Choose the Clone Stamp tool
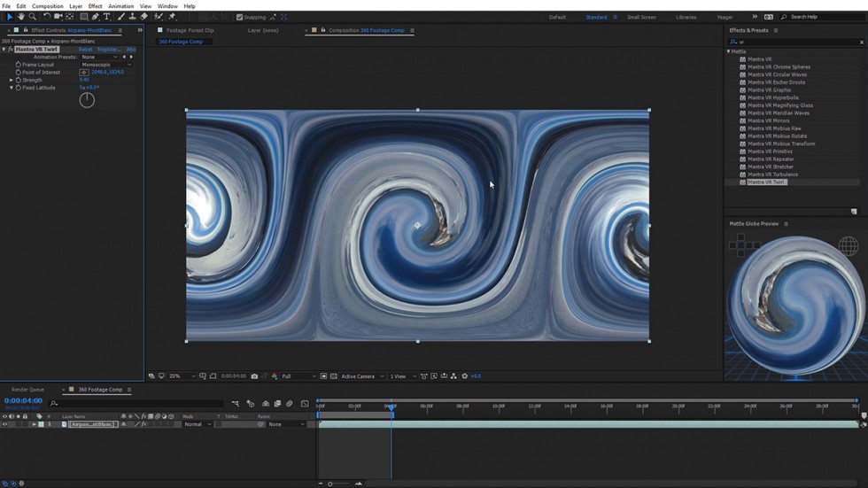This screenshot has width=868, height=488. pyautogui.click(x=133, y=17)
